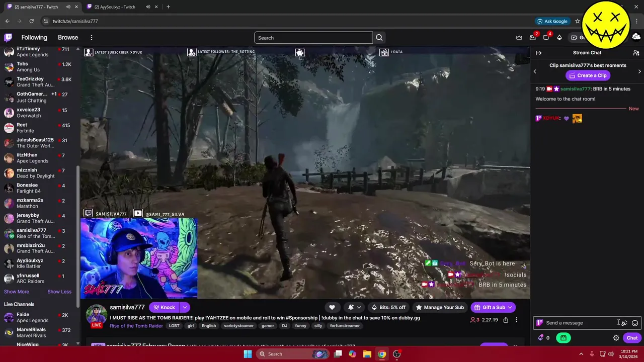Collapse the Stream Chat panel
Screen dimensions: 644x362
tap(539, 53)
